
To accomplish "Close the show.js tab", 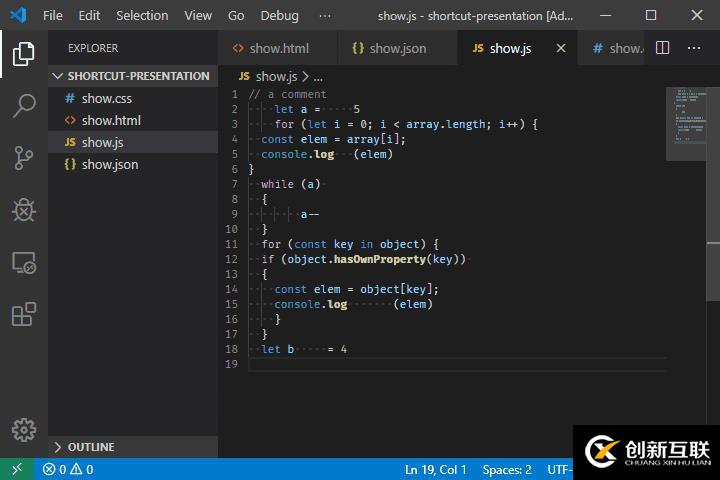I will pos(561,48).
